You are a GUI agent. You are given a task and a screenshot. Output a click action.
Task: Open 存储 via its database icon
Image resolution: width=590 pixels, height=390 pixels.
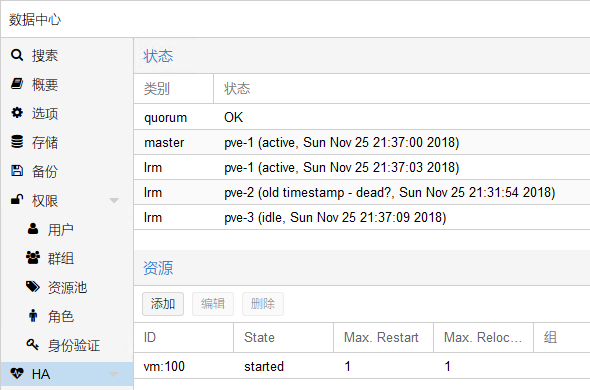click(17, 142)
